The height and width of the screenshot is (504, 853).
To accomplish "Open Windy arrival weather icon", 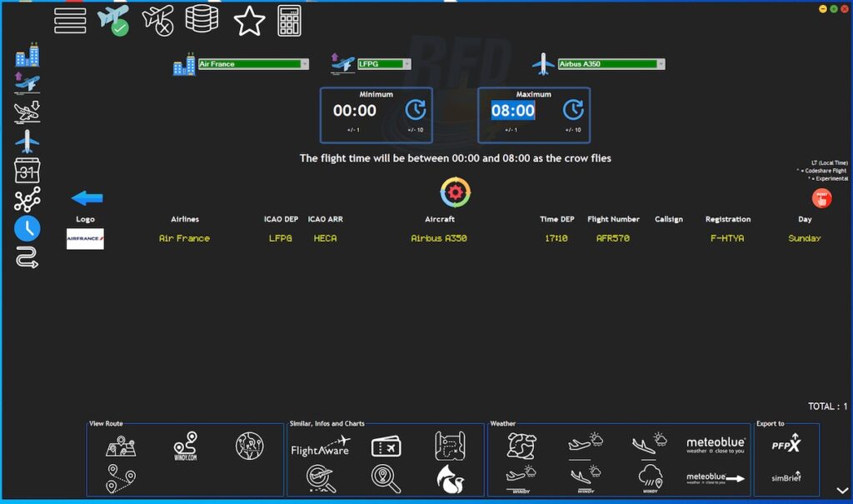I will 586,479.
